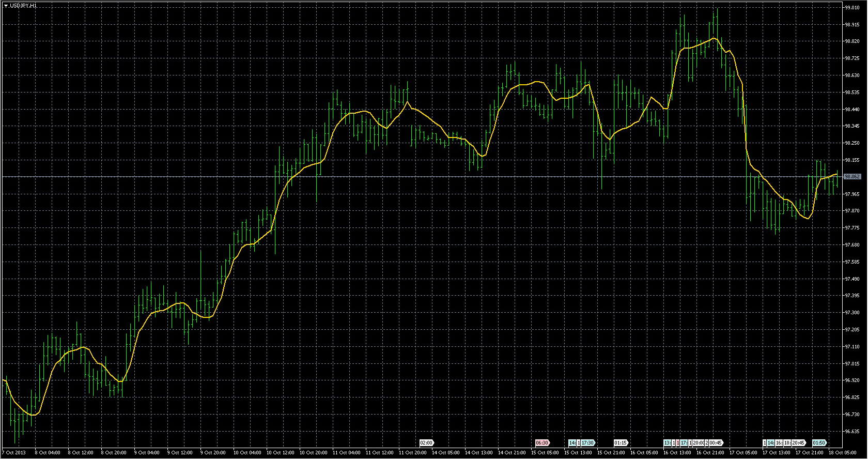Click the 14 Oct 21:00 time label
This screenshot has height=459, width=868.
coord(512,453)
